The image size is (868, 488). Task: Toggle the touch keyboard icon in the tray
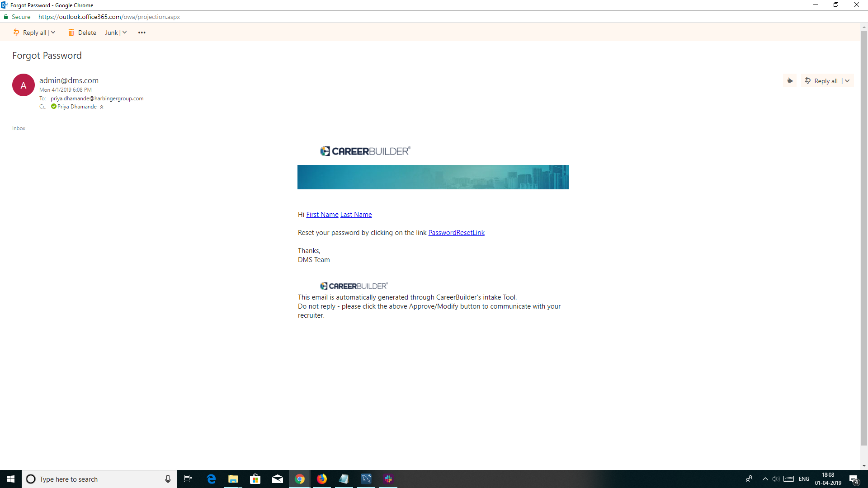tap(788, 479)
